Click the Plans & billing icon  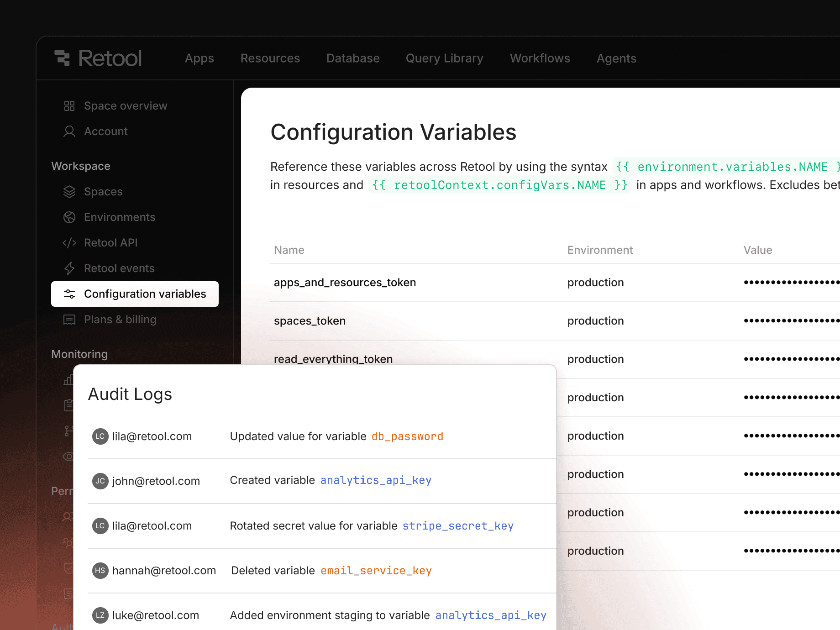point(69,320)
